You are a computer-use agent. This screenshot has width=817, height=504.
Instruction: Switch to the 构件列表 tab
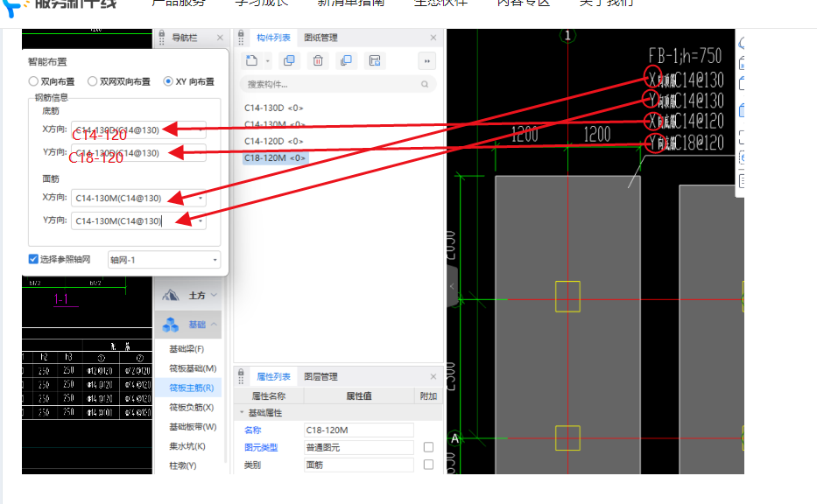click(273, 38)
